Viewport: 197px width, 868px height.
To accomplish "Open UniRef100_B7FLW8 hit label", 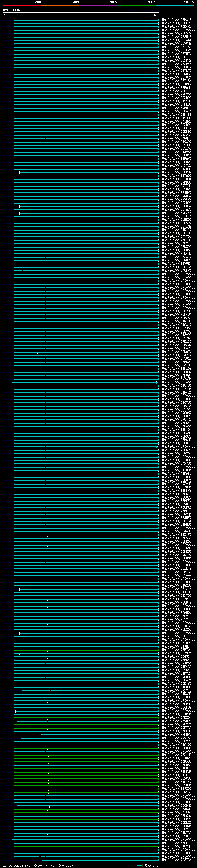I will pos(177,104).
